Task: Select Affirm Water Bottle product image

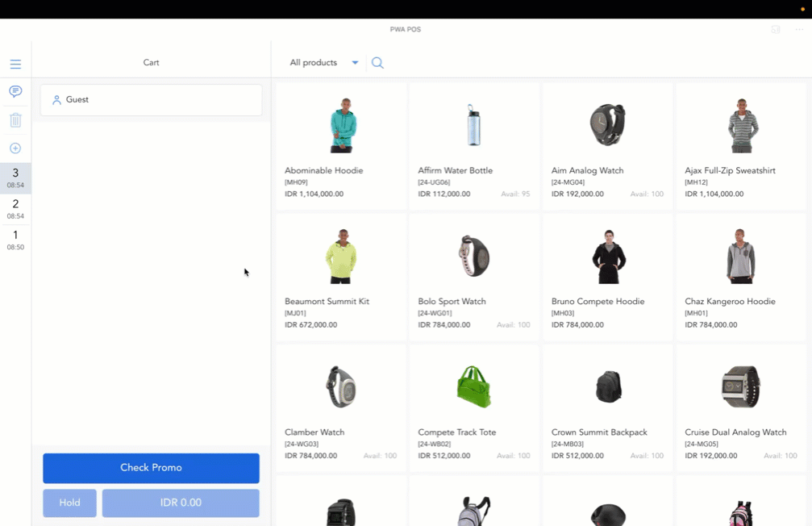Action: coord(473,125)
